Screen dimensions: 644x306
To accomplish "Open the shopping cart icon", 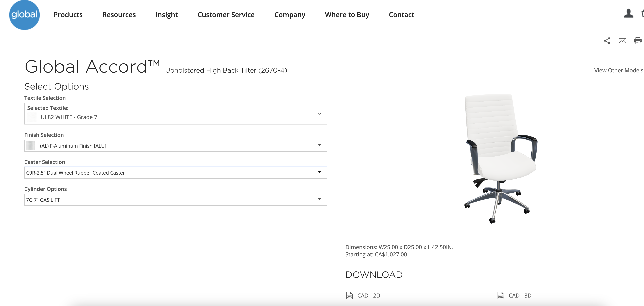I will coord(642,14).
